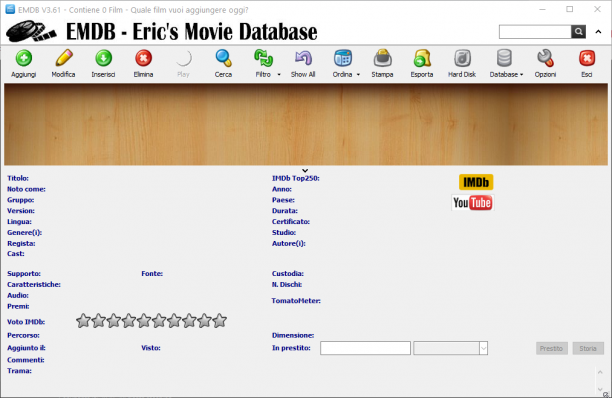Viewport: 612px width, 398px height.
Task: Maximize the EMDB window
Action: click(570, 9)
